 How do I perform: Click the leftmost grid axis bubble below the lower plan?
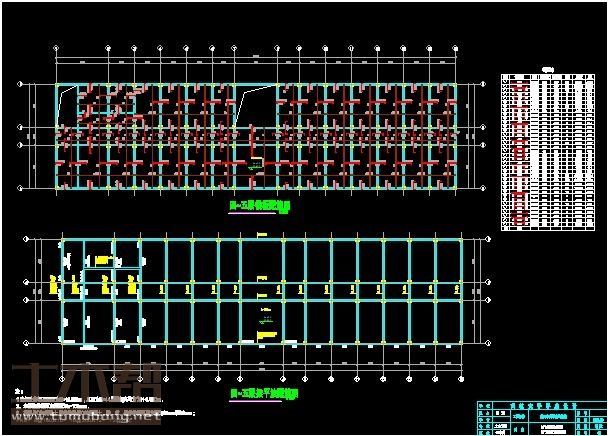[62, 380]
